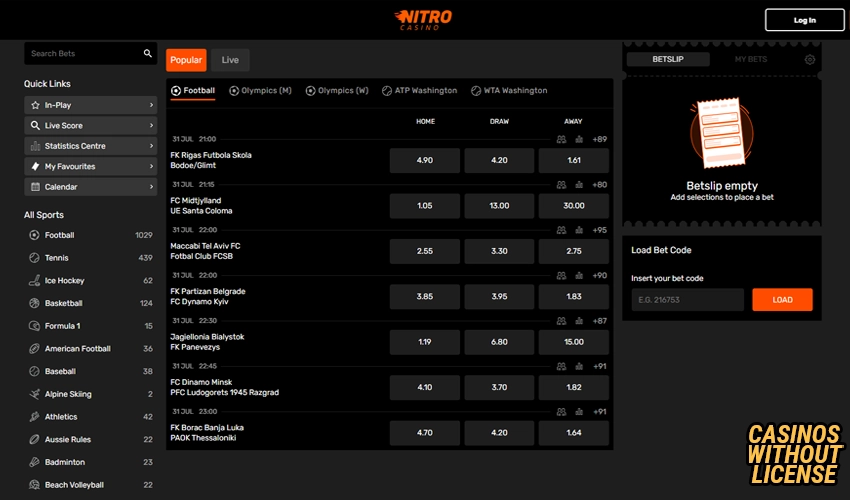Click the Athletics icon
The image size is (850, 500).
click(34, 416)
